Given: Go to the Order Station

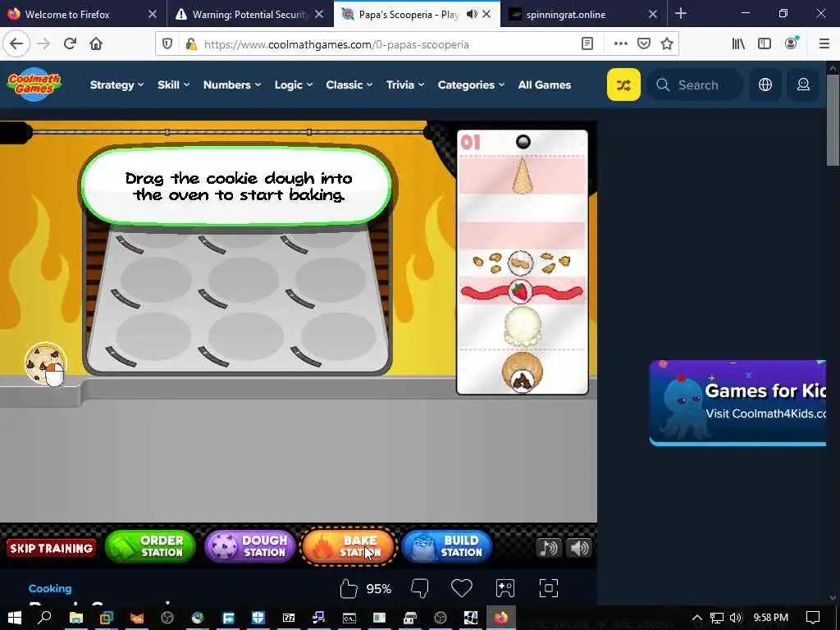Looking at the screenshot, I should coord(150,546).
